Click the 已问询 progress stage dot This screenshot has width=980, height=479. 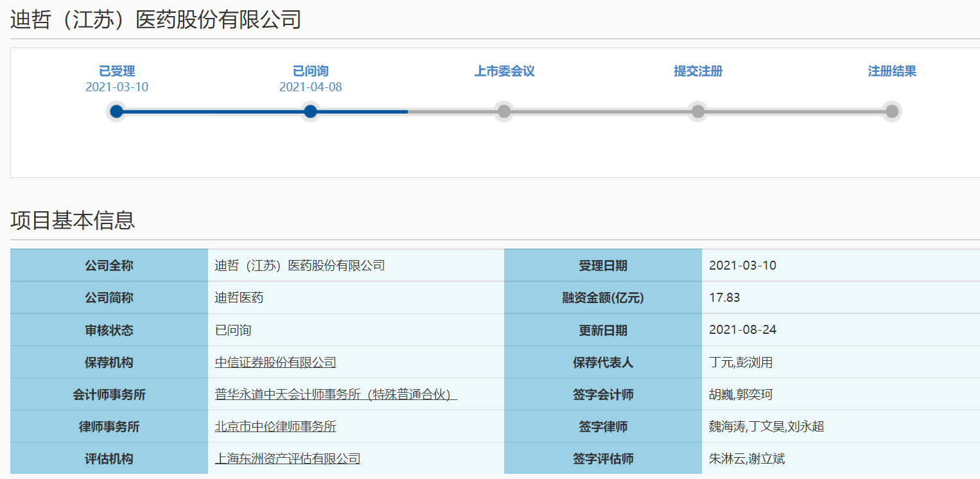tap(310, 112)
